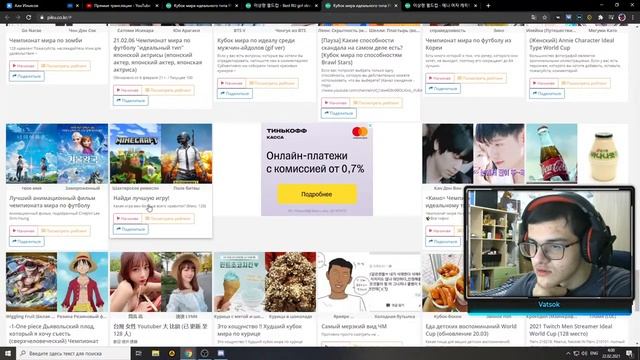This screenshot has height=360, width=640.
Task: View ranking for Japanese actress cup
Action: coord(168,90)
